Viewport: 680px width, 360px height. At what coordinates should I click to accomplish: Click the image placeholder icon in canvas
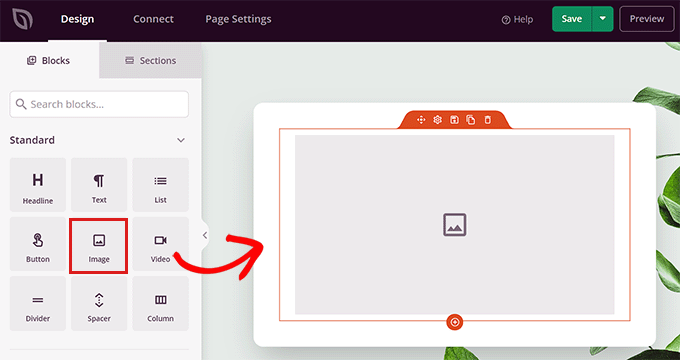pyautogui.click(x=454, y=225)
